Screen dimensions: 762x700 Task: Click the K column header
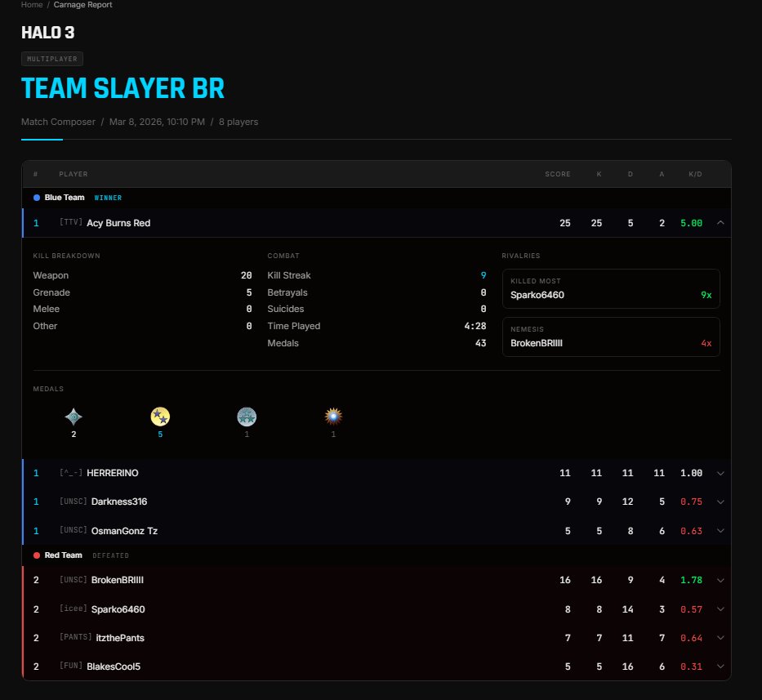(599, 174)
